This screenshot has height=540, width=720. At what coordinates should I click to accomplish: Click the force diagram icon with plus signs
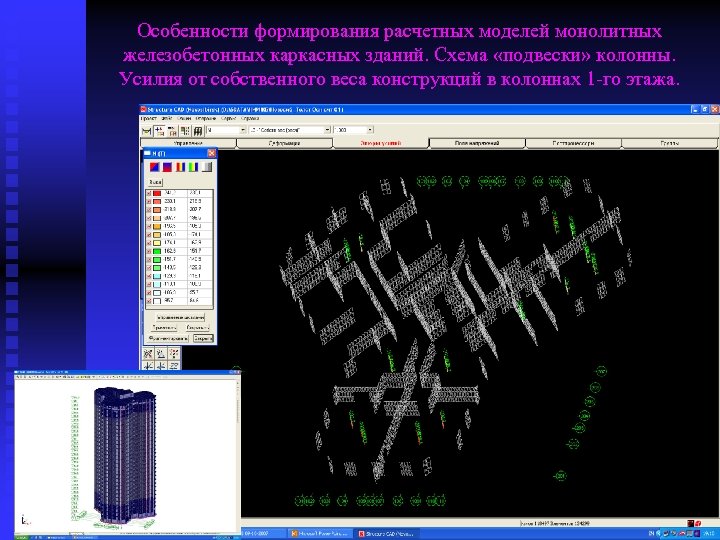(159, 131)
